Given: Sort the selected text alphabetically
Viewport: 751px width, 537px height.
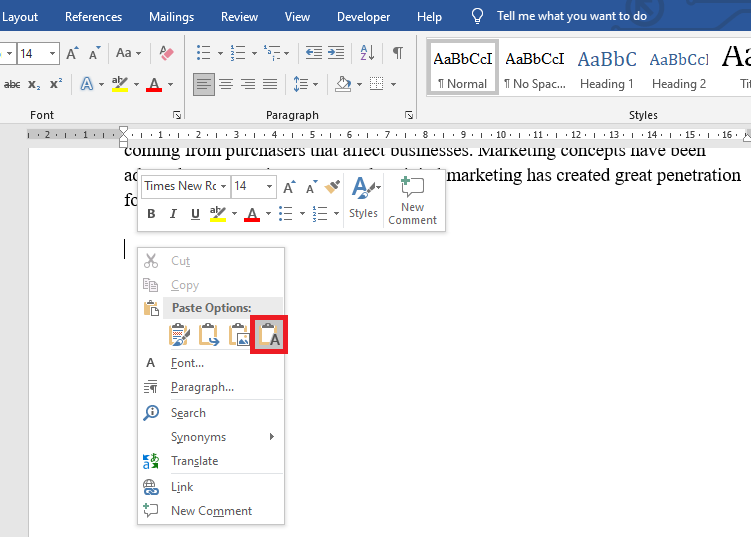Looking at the screenshot, I should (367, 53).
